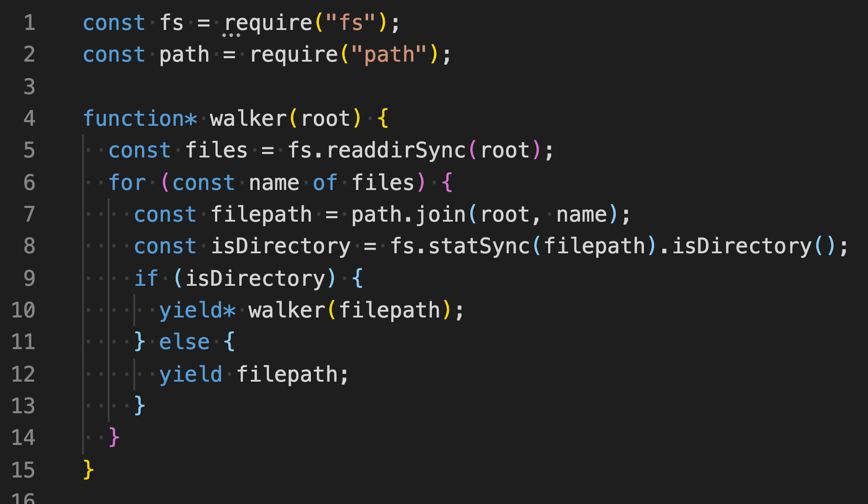
Task: Click the "fs" string literal on line 1
Action: pos(351,23)
